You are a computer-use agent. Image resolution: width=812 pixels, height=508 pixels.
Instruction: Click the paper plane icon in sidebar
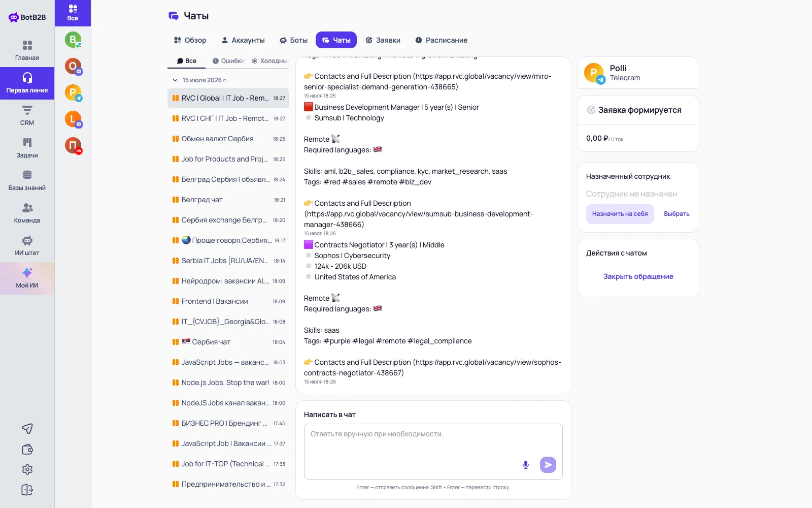click(27, 429)
